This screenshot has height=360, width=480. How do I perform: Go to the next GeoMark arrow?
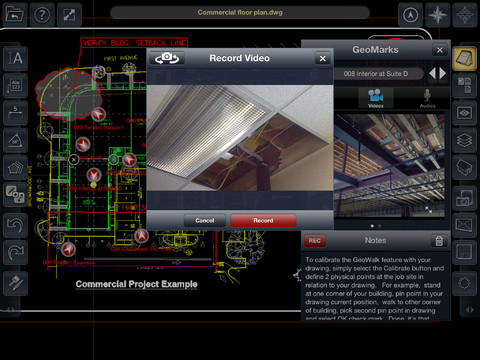443,73
